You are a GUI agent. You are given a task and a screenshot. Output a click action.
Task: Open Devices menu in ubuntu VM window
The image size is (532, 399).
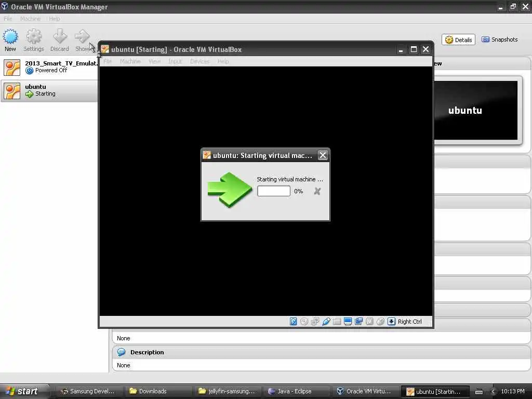coord(199,61)
